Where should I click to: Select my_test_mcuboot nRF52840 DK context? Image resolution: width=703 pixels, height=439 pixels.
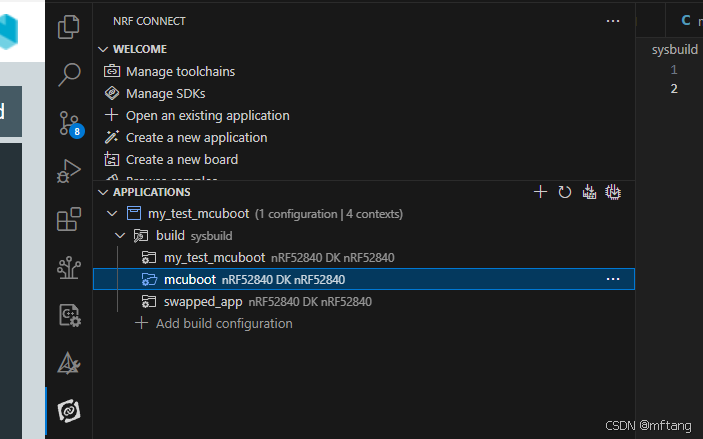click(364, 257)
